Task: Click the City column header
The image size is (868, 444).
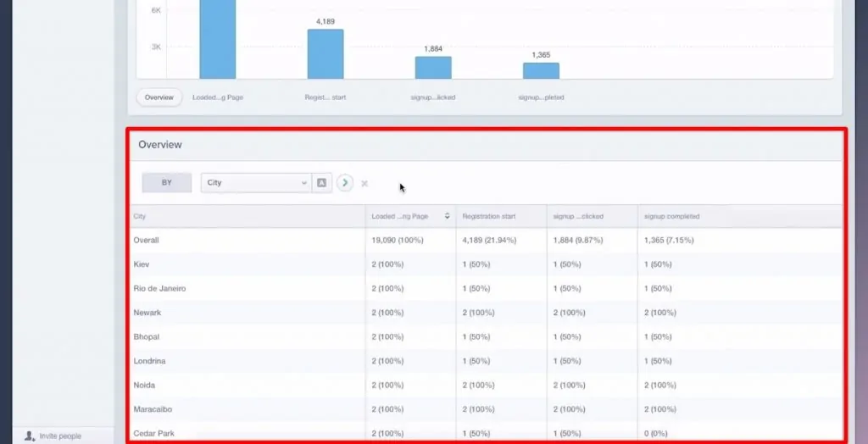Action: coord(140,216)
